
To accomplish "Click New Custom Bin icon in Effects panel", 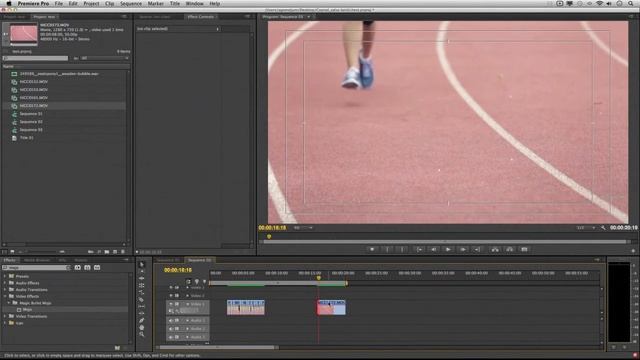I will [x=118, y=348].
